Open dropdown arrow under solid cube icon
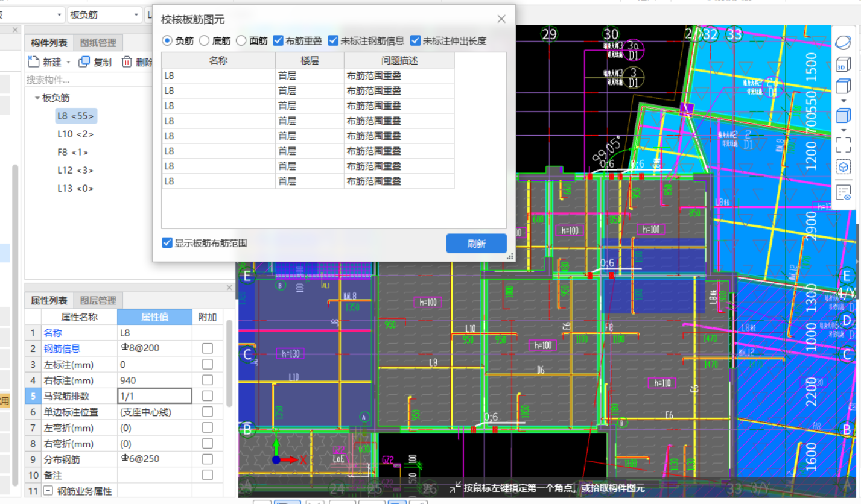 point(844,130)
